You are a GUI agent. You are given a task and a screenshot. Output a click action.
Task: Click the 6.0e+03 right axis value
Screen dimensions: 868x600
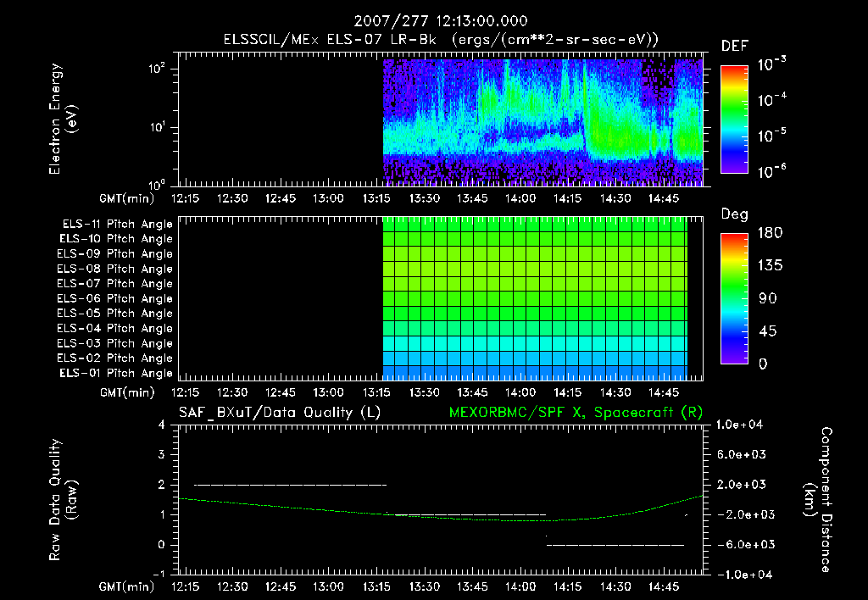coord(742,454)
